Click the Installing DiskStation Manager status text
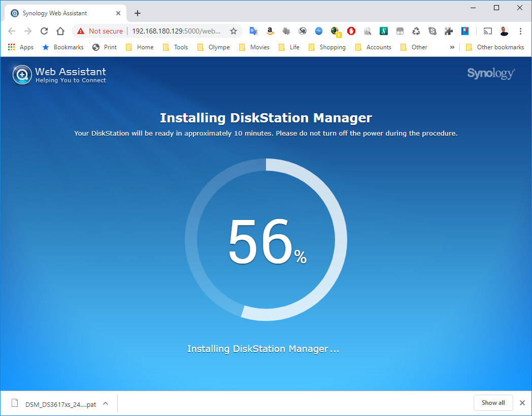The image size is (532, 416). click(263, 349)
